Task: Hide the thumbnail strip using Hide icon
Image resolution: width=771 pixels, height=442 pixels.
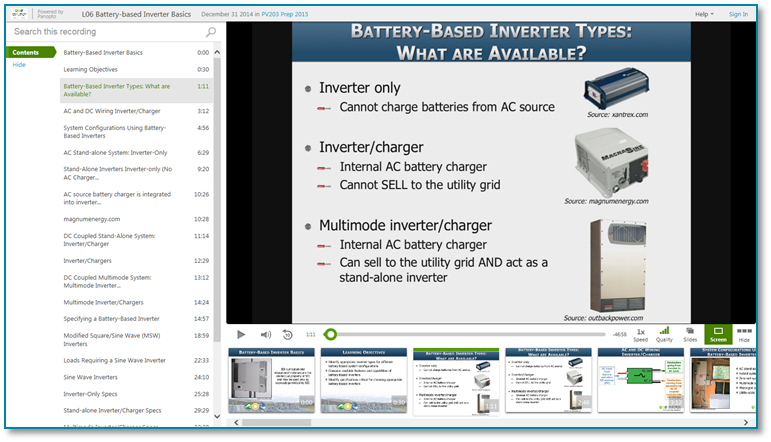Action: (744, 335)
